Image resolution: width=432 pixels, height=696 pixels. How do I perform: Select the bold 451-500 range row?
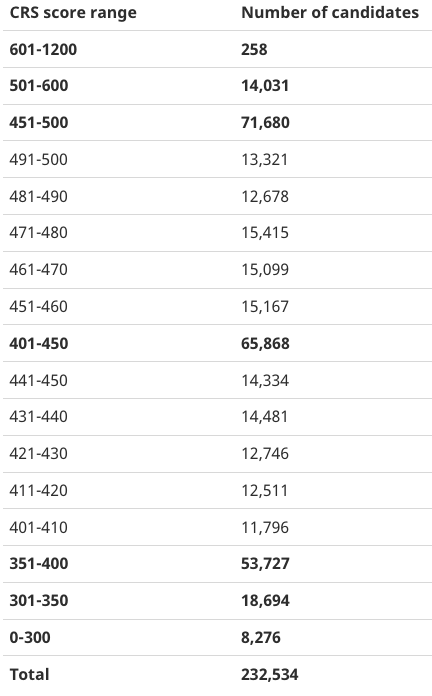(217, 123)
